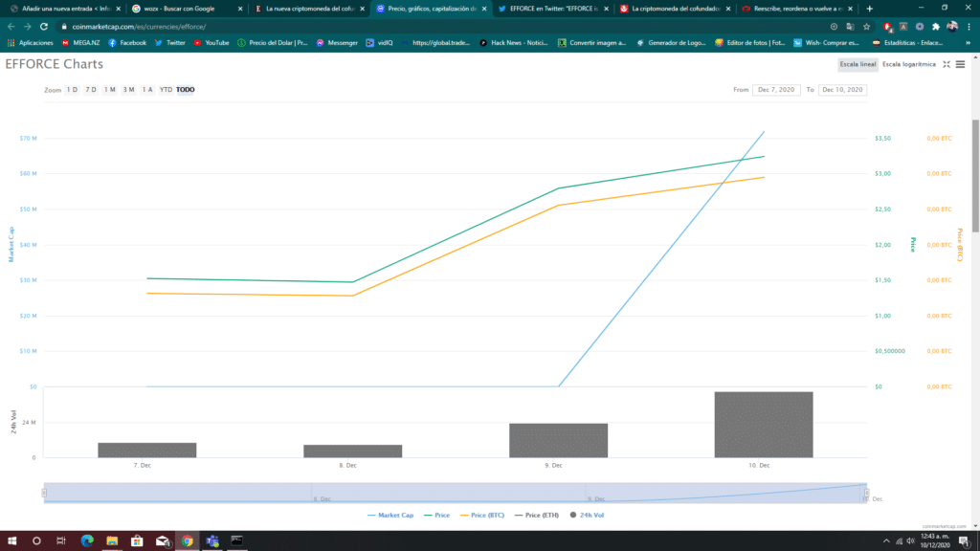Grab the right navigator range handle
980x551 pixels.
point(866,493)
